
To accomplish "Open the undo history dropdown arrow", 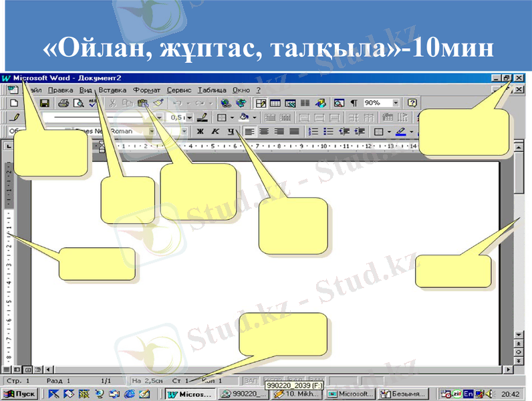I will tap(188, 103).
